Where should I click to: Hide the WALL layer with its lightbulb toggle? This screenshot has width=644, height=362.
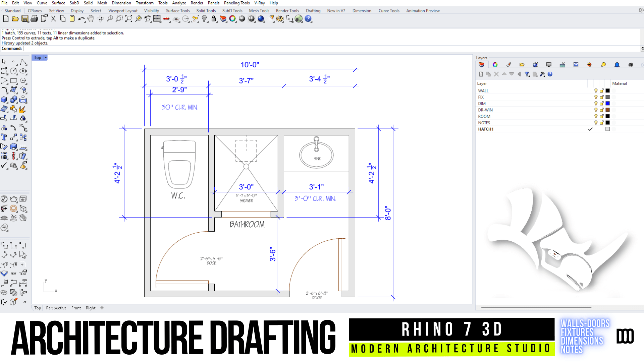[x=596, y=90]
